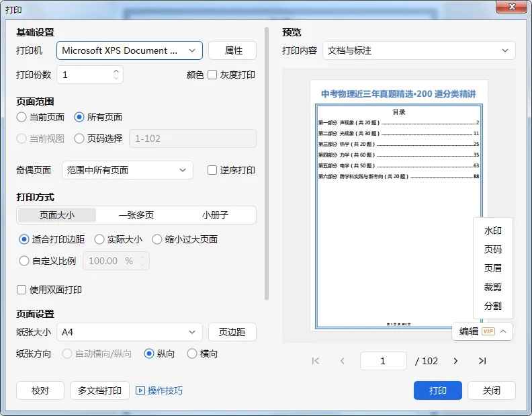Choose 适合打印边距 scaling option

tap(24, 239)
